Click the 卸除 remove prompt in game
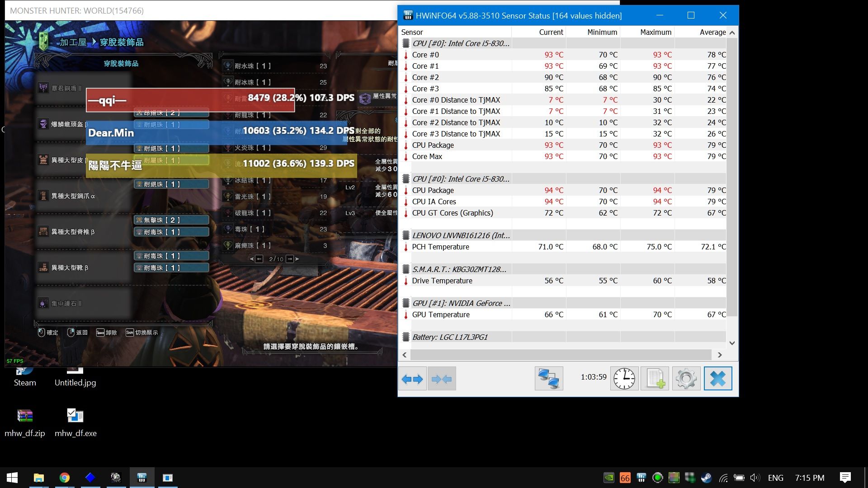The height and width of the screenshot is (488, 868). [107, 333]
